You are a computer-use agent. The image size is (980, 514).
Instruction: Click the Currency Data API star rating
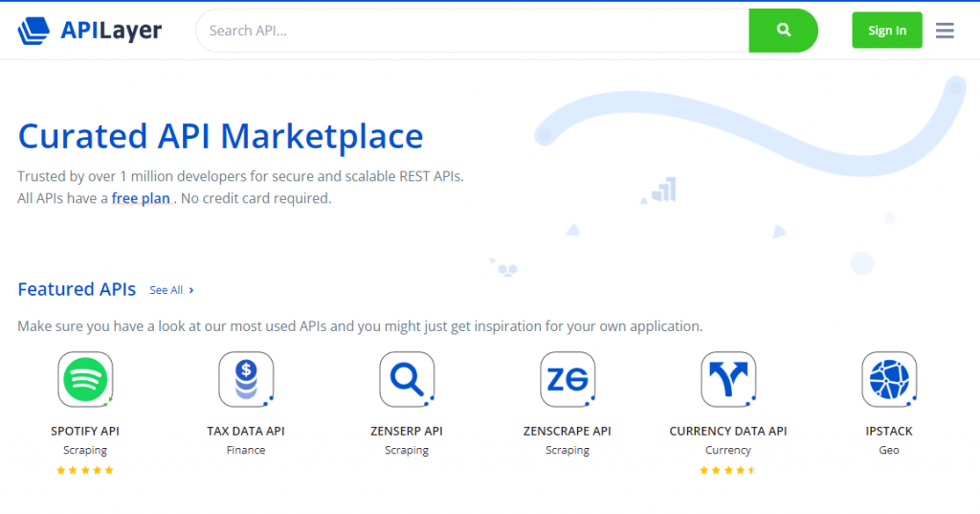coord(728,470)
